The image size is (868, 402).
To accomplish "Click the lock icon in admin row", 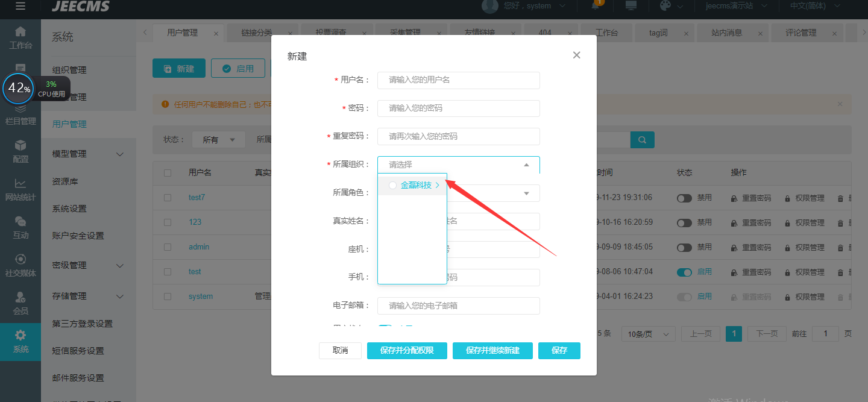I will pyautogui.click(x=787, y=247).
